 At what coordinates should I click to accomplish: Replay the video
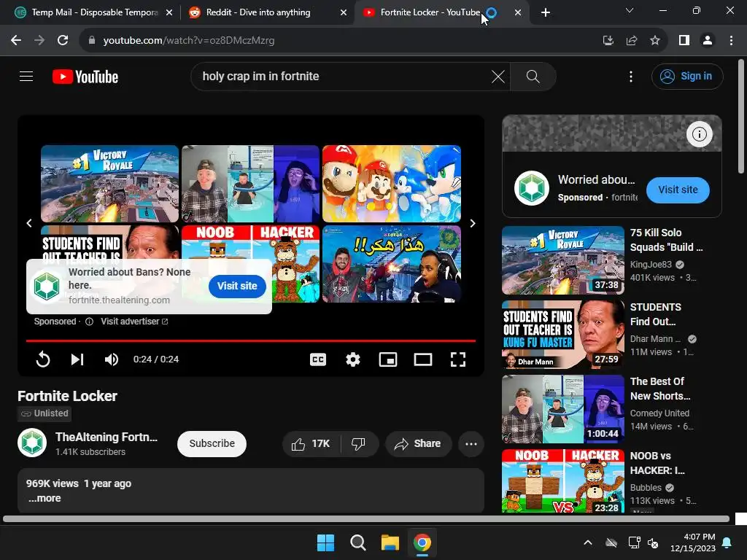[43, 359]
